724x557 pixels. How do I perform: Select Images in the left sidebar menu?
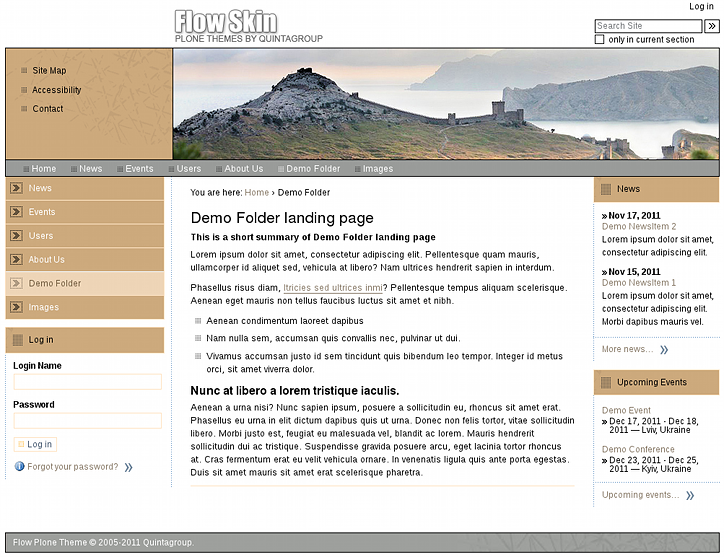click(84, 307)
